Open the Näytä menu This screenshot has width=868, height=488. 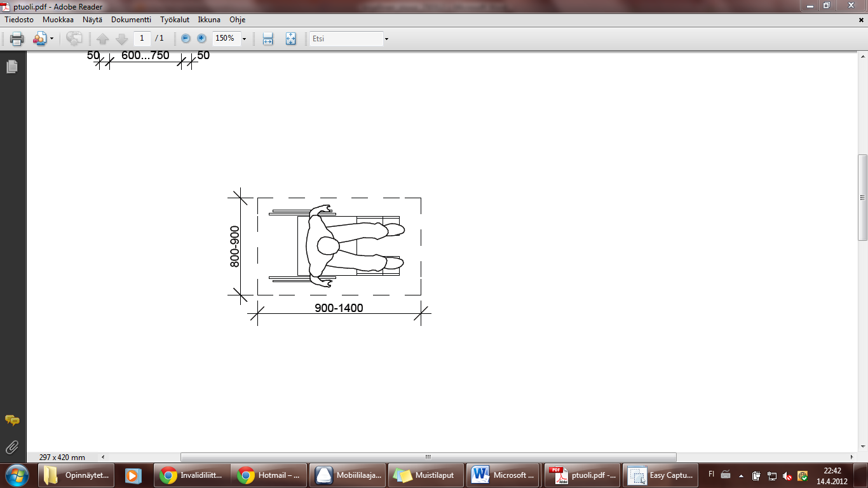point(92,20)
